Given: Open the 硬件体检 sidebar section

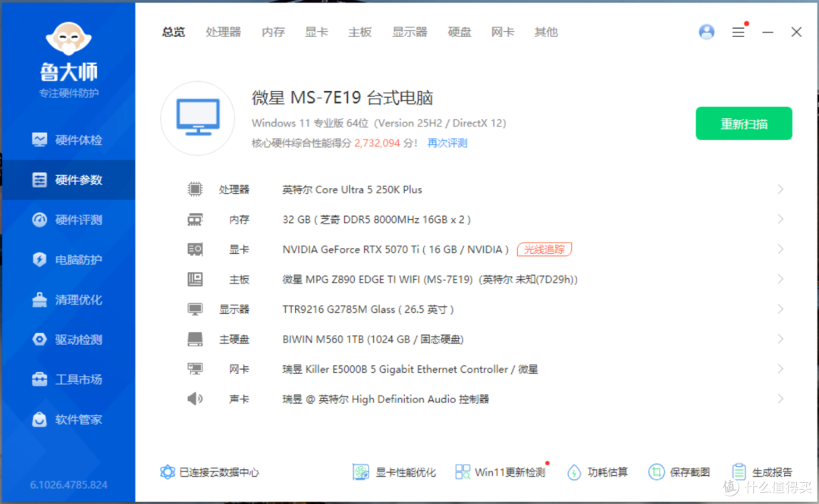Looking at the screenshot, I should coord(68,140).
